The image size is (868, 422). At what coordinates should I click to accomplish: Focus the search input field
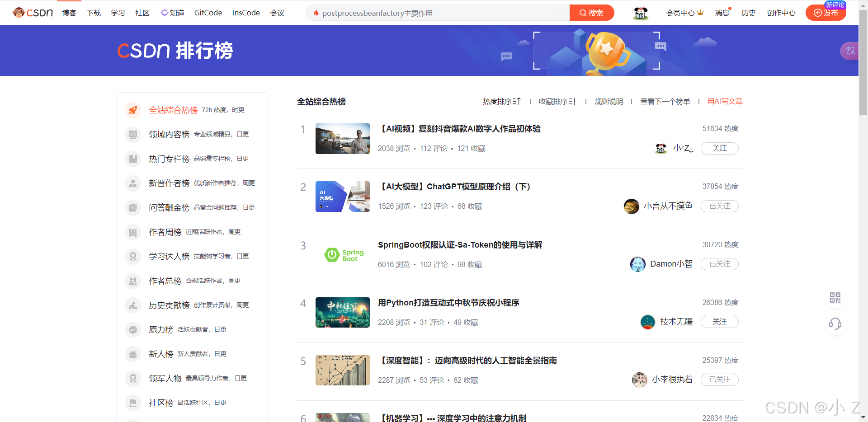[438, 13]
